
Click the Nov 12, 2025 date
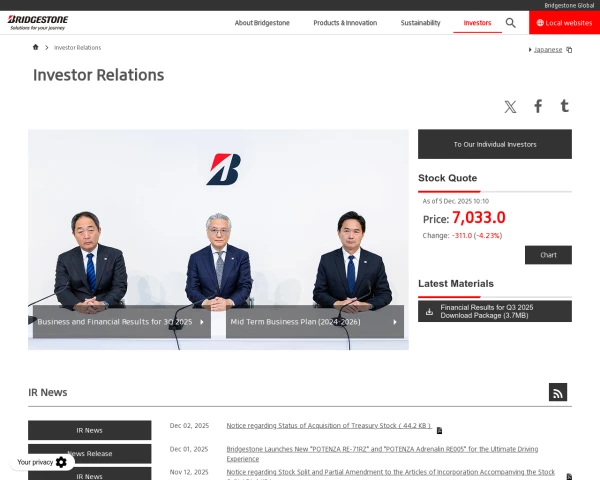click(x=189, y=472)
